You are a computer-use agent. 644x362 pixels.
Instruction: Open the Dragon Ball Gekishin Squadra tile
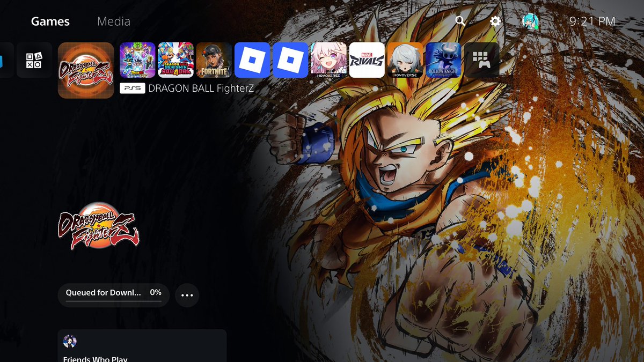pos(175,60)
